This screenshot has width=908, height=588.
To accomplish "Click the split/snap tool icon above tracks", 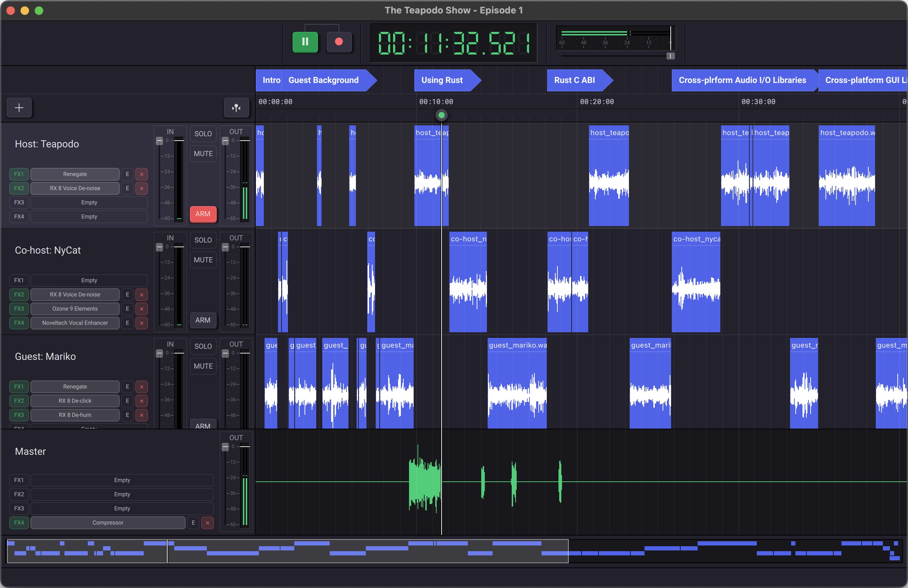I will click(x=236, y=108).
